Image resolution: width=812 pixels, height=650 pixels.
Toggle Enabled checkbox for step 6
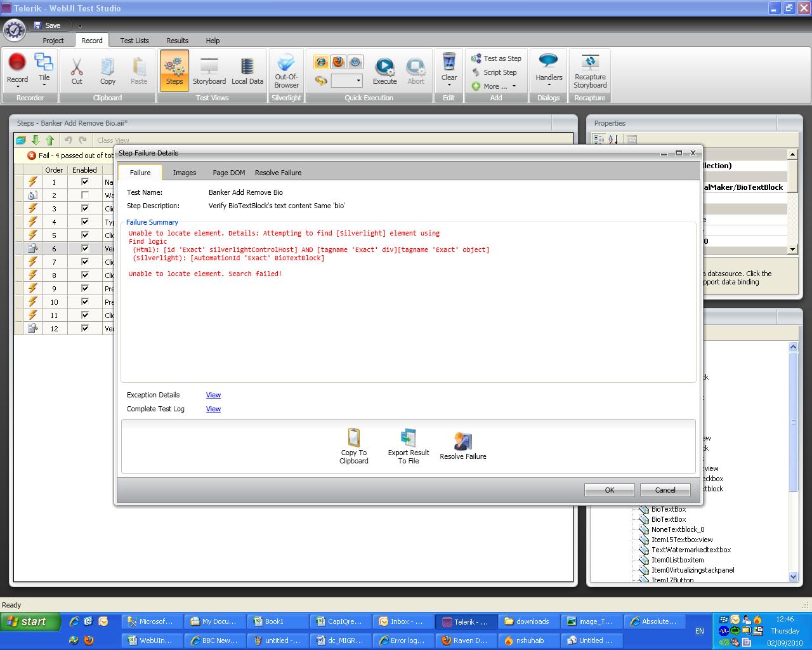[x=85, y=249]
